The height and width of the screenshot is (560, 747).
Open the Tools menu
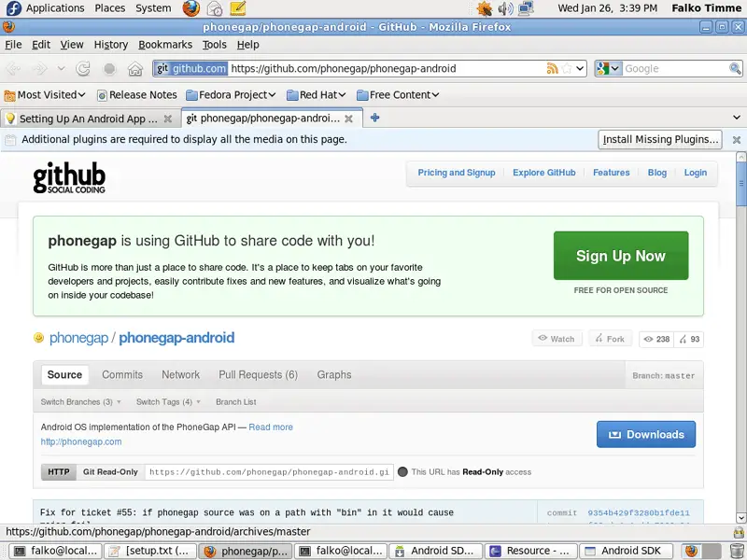tap(215, 45)
